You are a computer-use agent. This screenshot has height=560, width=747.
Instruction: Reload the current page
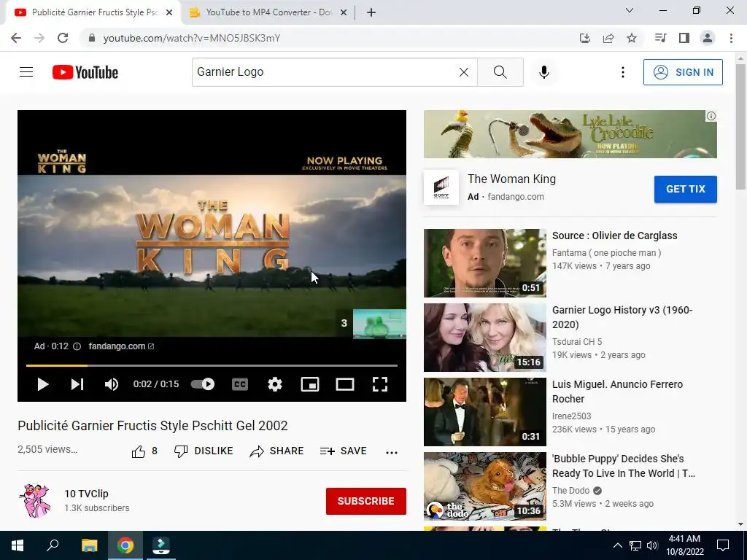[63, 38]
